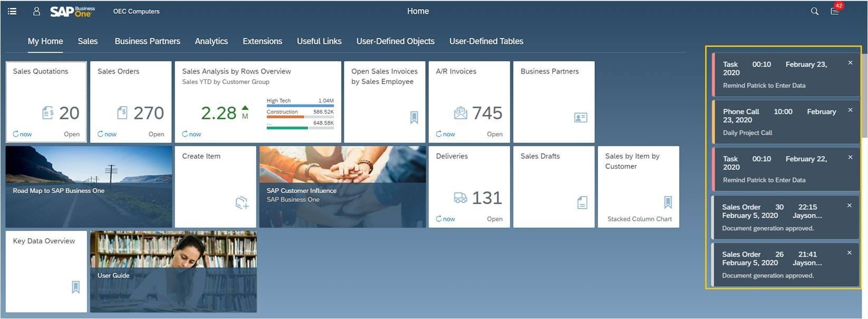The height and width of the screenshot is (319, 868).
Task: Refresh the Sales Quotations tile
Action: 22,134
